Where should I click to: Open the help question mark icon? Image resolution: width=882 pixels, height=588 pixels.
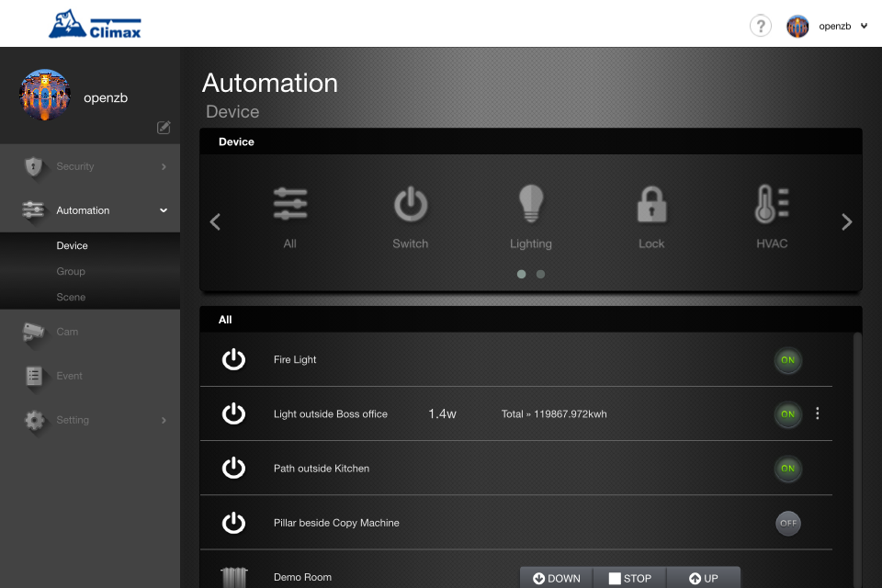coord(761,26)
